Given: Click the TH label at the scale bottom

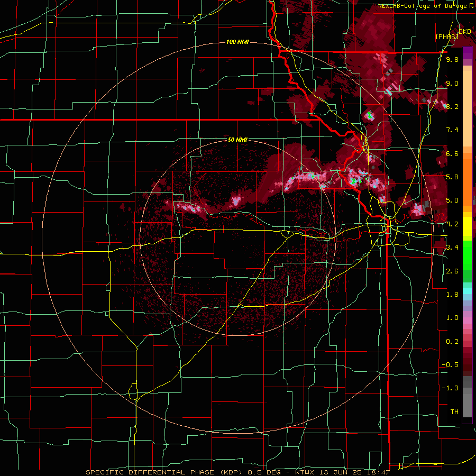Looking at the screenshot, I should pyautogui.click(x=454, y=412).
